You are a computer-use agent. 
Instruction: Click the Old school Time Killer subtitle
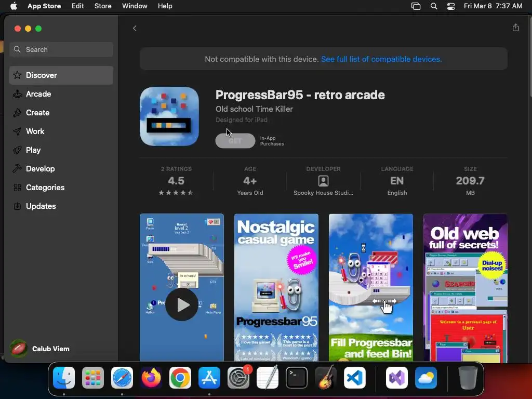point(254,109)
